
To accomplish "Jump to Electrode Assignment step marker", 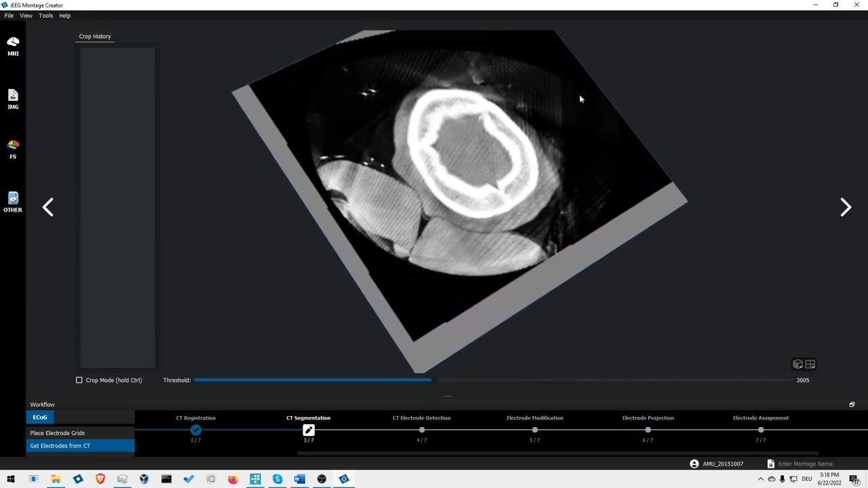I will point(761,430).
